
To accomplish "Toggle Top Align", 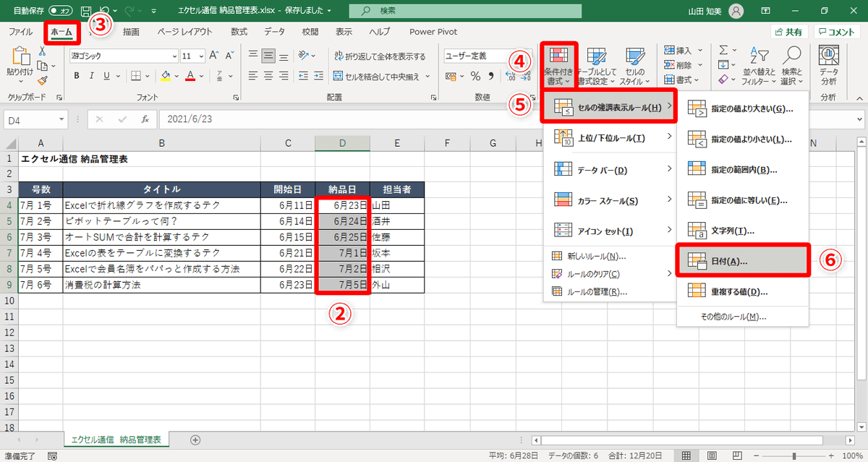I will (x=253, y=56).
